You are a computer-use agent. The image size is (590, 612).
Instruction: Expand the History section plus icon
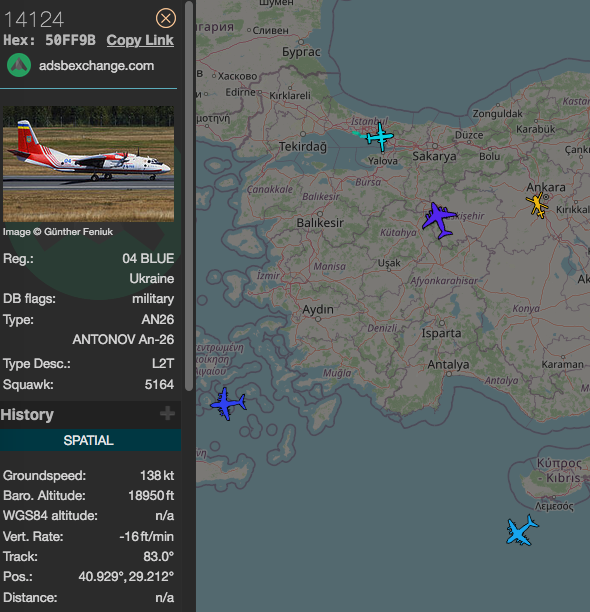point(167,413)
